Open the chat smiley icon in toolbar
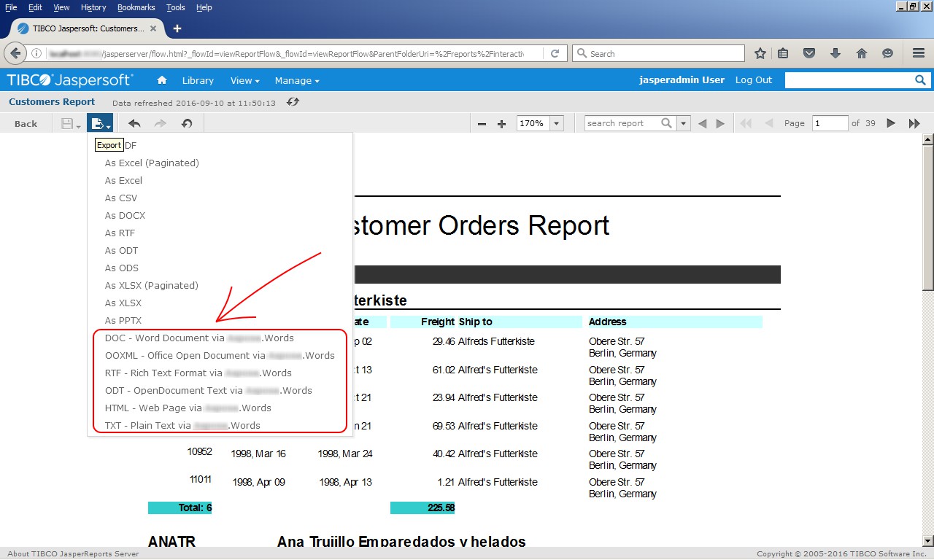This screenshot has height=560, width=934. 887,53
